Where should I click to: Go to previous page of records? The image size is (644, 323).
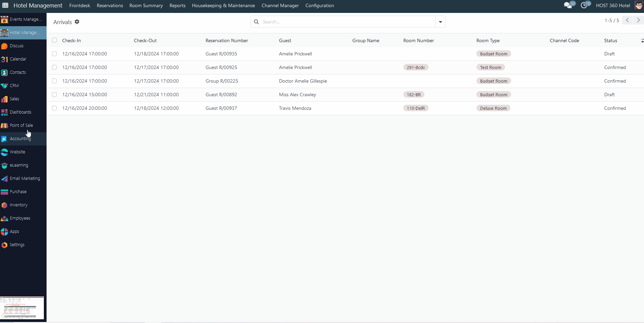(628, 20)
